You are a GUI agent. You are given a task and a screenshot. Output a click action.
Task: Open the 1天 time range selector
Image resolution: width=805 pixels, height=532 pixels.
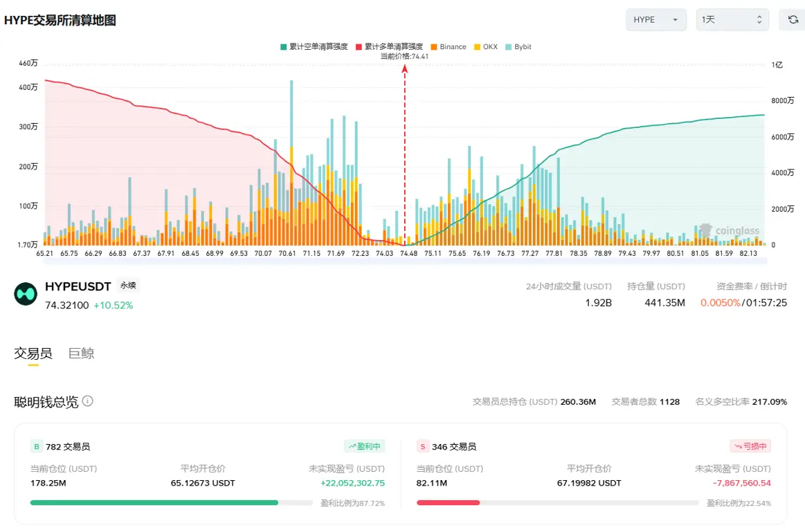coord(732,19)
